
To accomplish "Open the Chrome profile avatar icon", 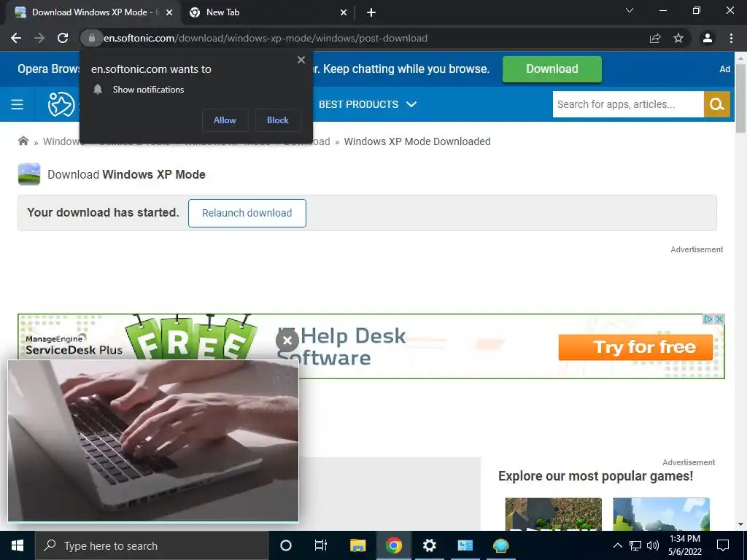I will 708,38.
